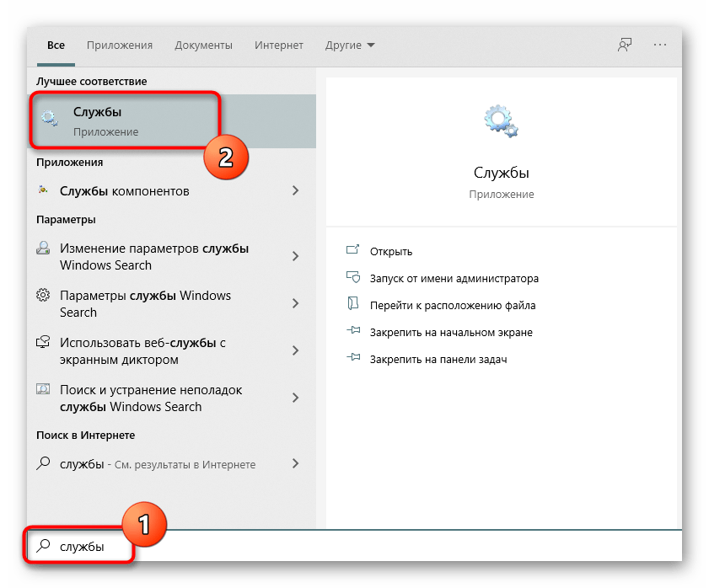The height and width of the screenshot is (588, 709).
Task: Choose Запуск от имени администратора
Action: [454, 278]
